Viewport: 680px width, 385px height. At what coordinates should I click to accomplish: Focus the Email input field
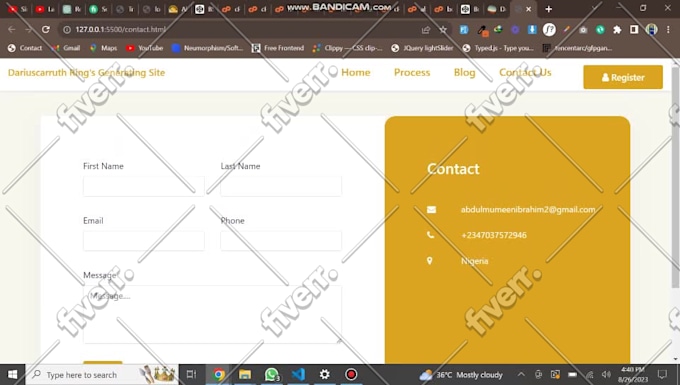144,241
